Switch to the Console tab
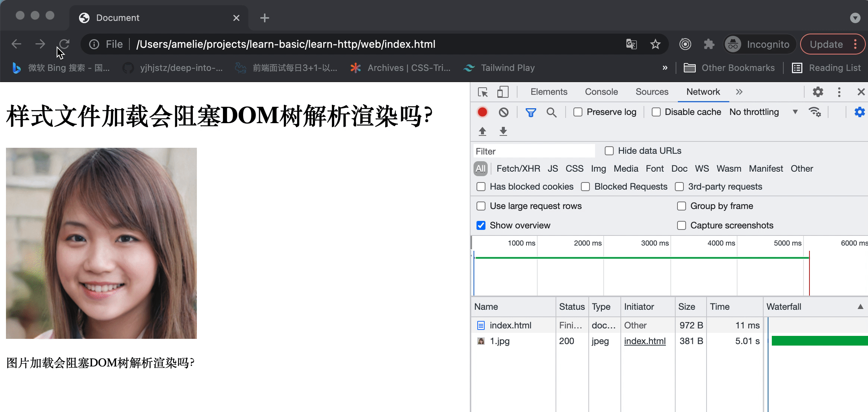The width and height of the screenshot is (868, 412). (x=601, y=92)
